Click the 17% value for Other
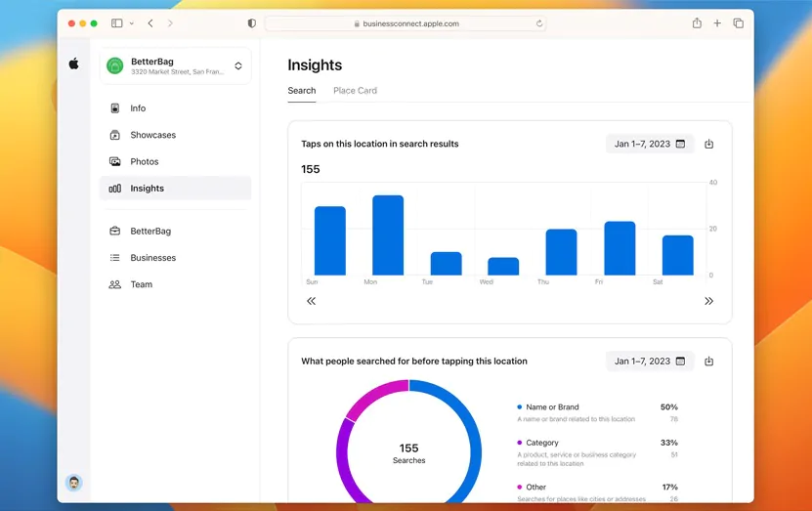Viewport: 812px width, 511px height. (669, 488)
